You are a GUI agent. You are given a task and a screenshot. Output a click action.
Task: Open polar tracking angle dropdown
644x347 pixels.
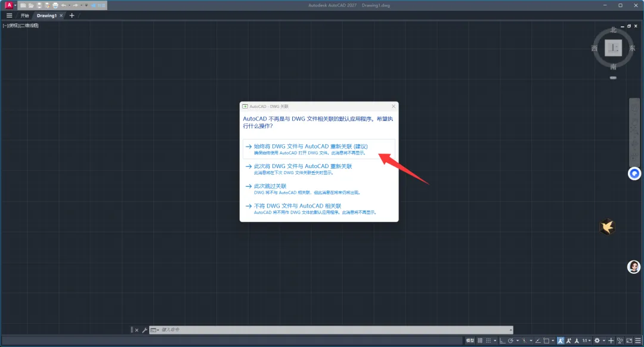pos(518,340)
